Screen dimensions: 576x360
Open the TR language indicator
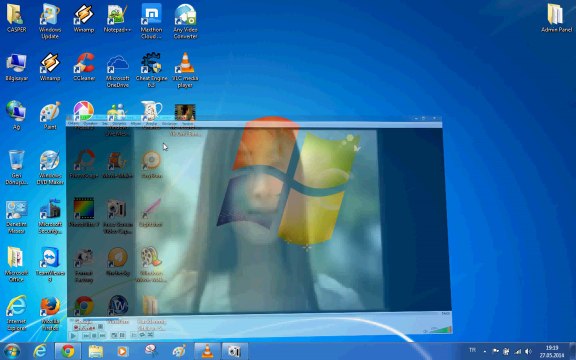pyautogui.click(x=472, y=350)
